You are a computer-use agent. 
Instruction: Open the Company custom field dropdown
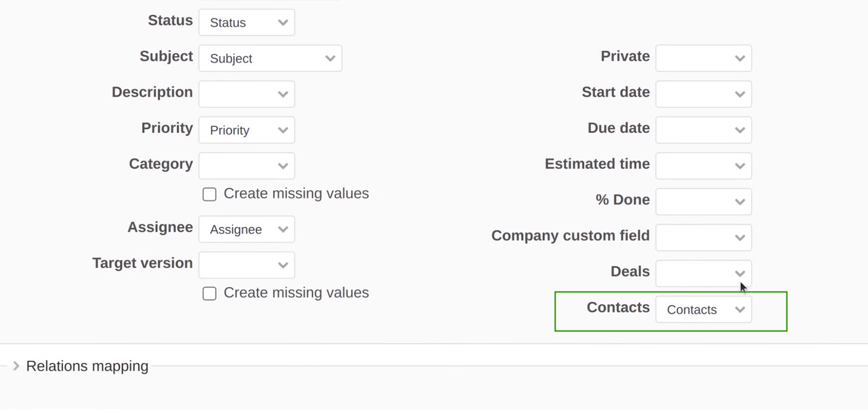704,237
